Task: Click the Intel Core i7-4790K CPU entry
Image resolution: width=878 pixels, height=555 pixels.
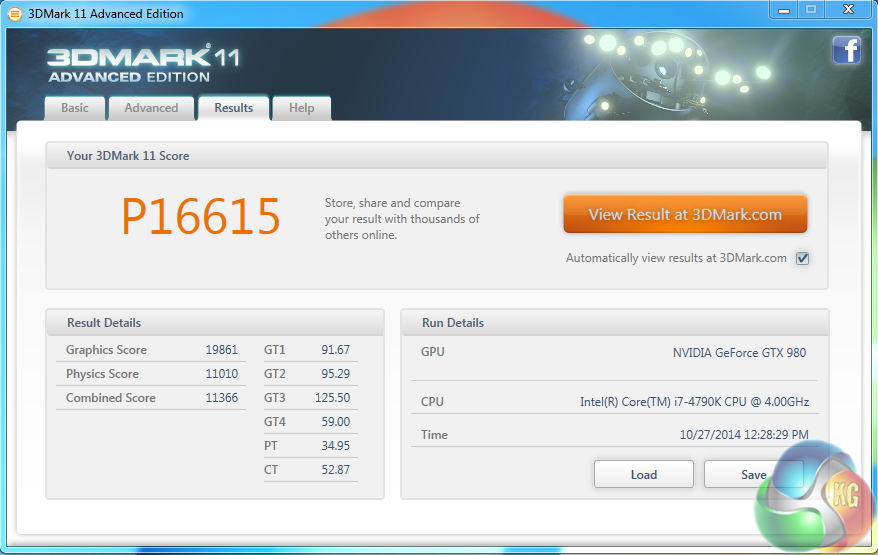Action: tap(694, 402)
